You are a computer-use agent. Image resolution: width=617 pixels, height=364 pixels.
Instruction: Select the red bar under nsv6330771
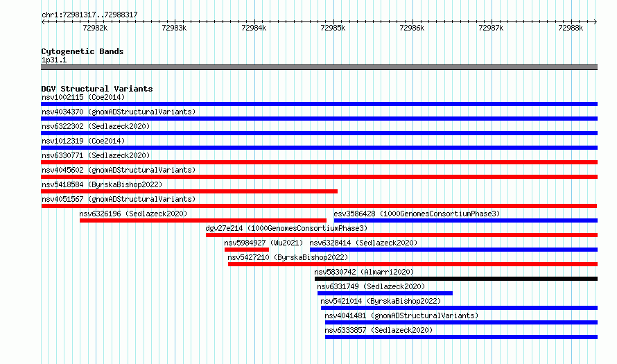tap(319, 162)
